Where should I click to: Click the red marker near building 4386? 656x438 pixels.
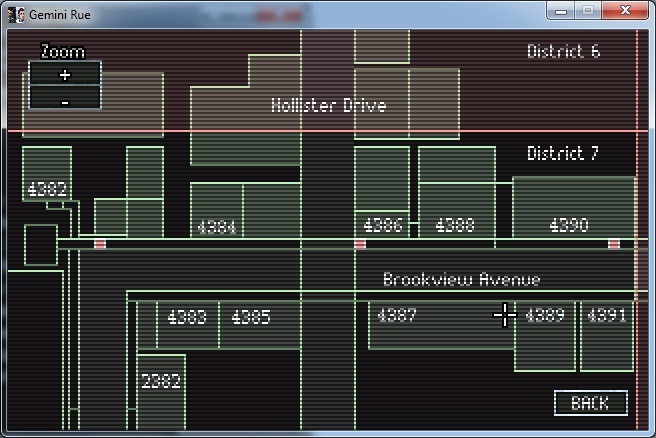(360, 244)
